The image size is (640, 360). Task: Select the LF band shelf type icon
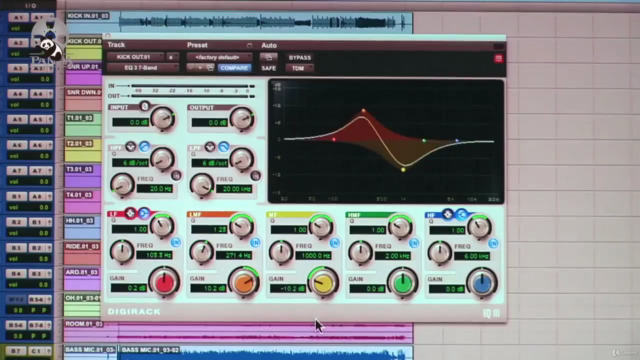click(144, 213)
